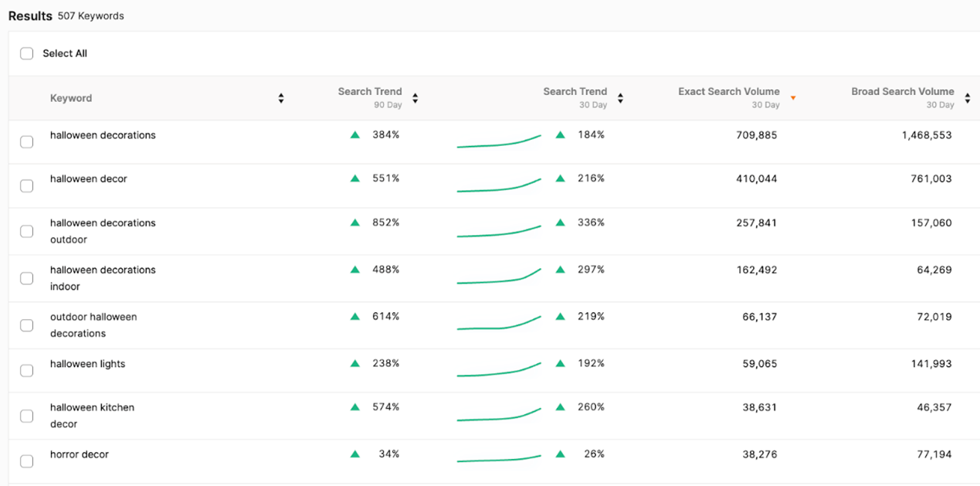Enable checkbox for horror decor row
Viewport: 980px width, 486px height.
tap(27, 461)
